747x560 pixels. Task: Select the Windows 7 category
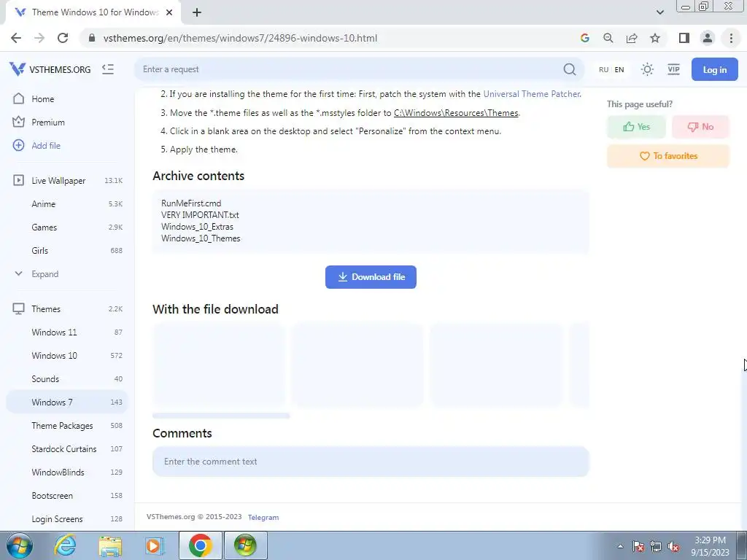[67, 402]
